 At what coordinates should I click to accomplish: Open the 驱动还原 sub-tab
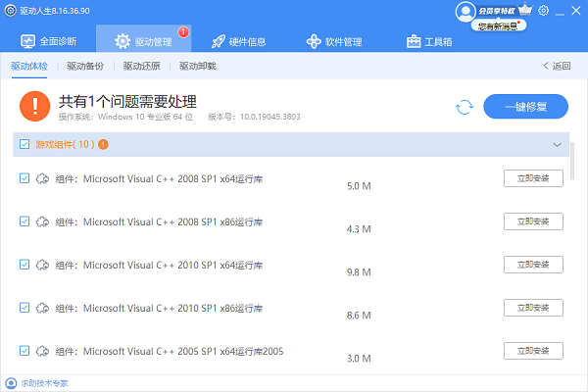pos(142,66)
